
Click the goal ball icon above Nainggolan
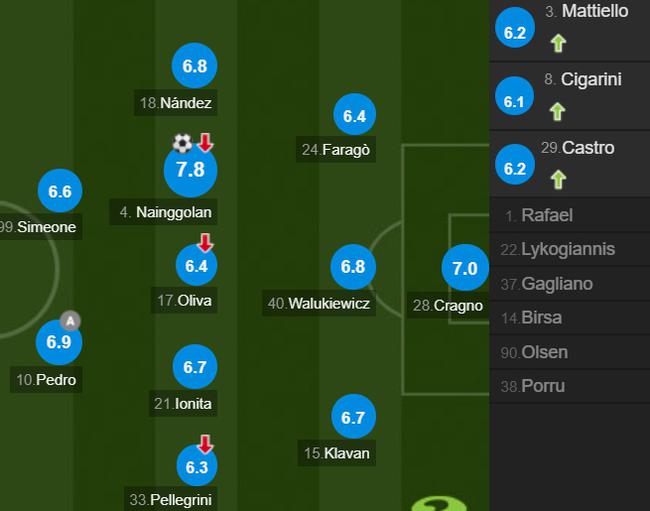coord(182,143)
